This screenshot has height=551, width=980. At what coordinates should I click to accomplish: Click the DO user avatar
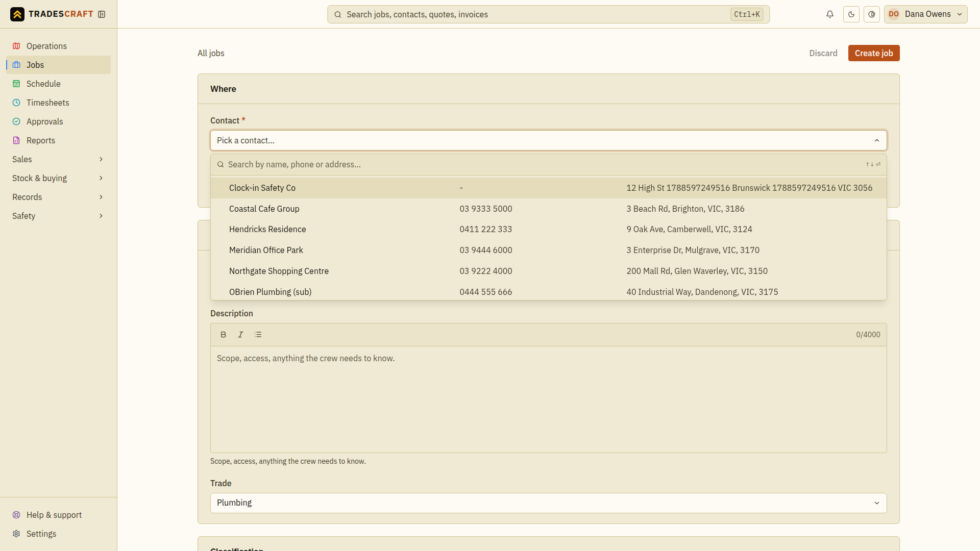click(x=894, y=14)
